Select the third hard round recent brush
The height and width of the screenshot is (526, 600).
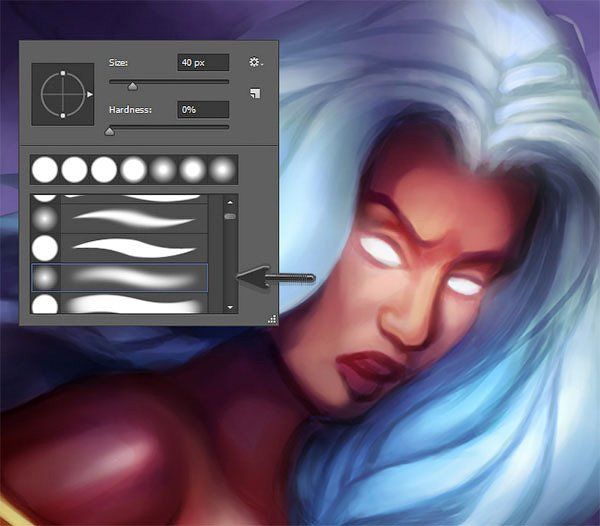(x=104, y=169)
